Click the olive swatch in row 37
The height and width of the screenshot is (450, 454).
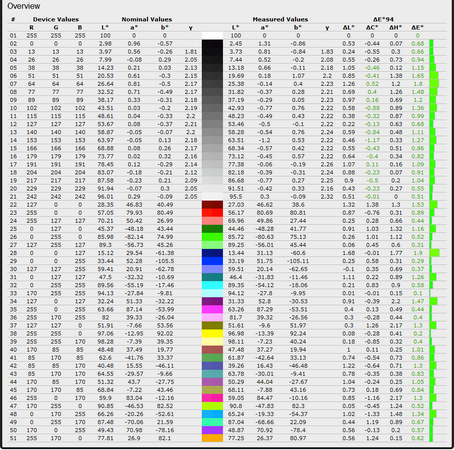click(212, 325)
